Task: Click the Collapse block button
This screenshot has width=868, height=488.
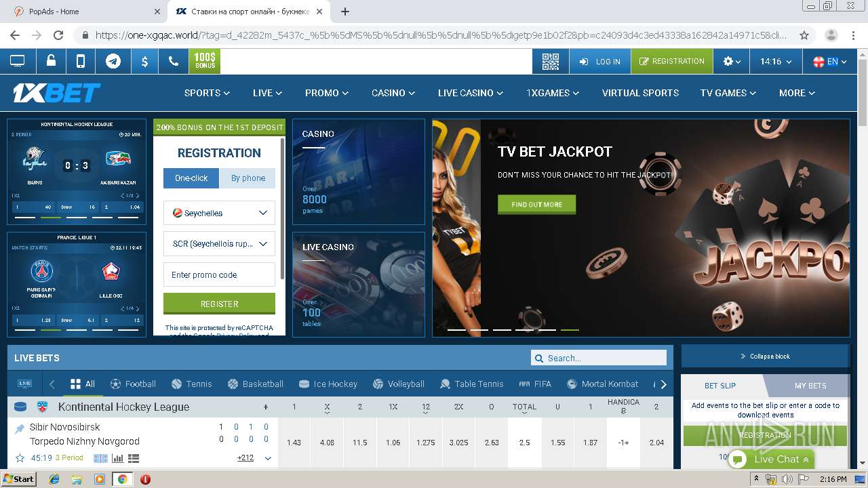Action: (765, 356)
